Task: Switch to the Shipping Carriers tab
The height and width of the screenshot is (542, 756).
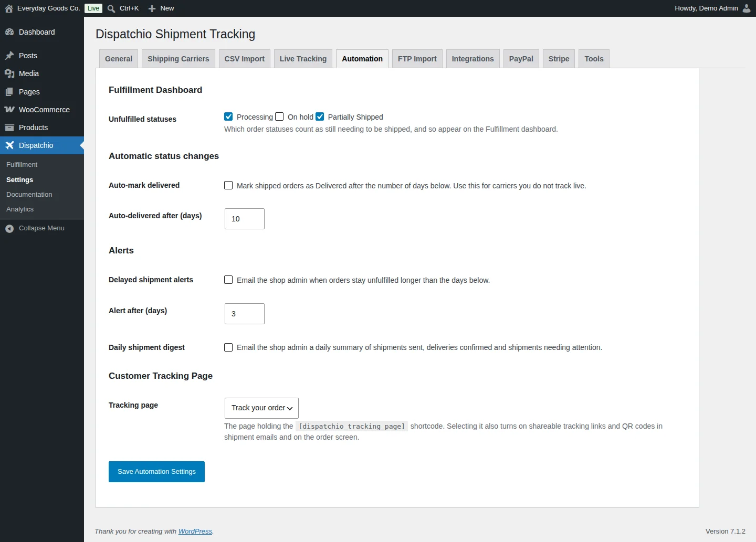Action: pyautogui.click(x=178, y=59)
